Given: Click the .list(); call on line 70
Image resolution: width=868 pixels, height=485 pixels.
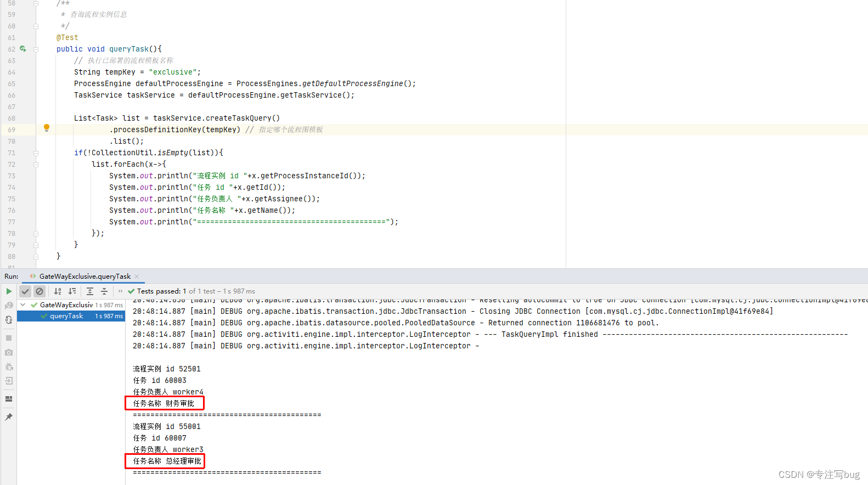Looking at the screenshot, I should point(127,141).
